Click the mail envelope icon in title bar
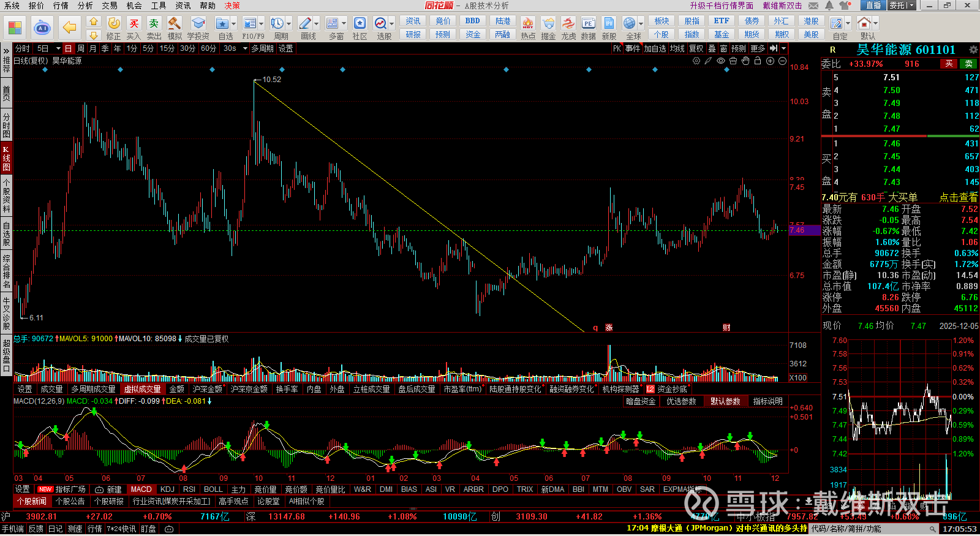Image resolution: width=980 pixels, height=536 pixels. [813, 6]
